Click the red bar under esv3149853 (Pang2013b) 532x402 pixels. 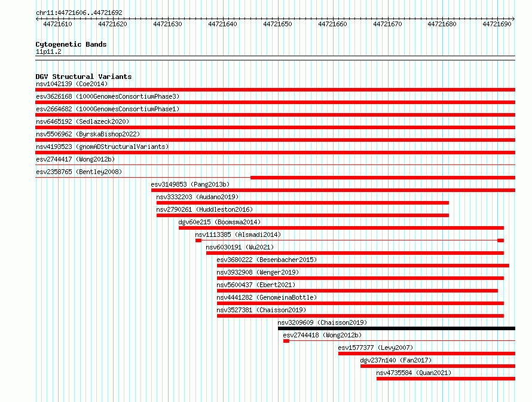(333, 190)
